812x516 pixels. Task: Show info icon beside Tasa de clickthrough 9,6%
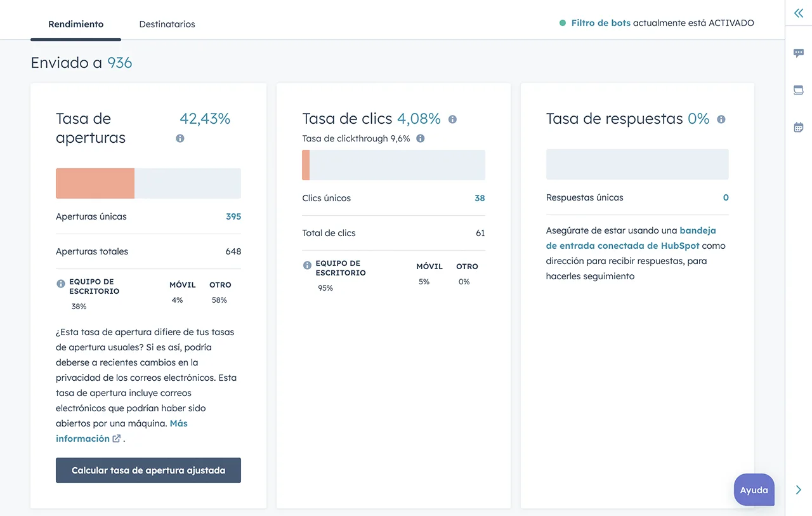(420, 138)
